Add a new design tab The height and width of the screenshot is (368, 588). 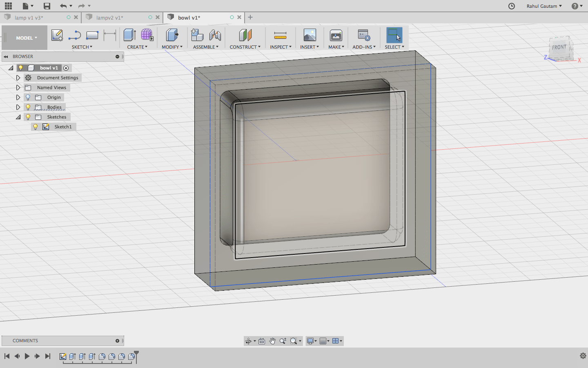(x=250, y=17)
